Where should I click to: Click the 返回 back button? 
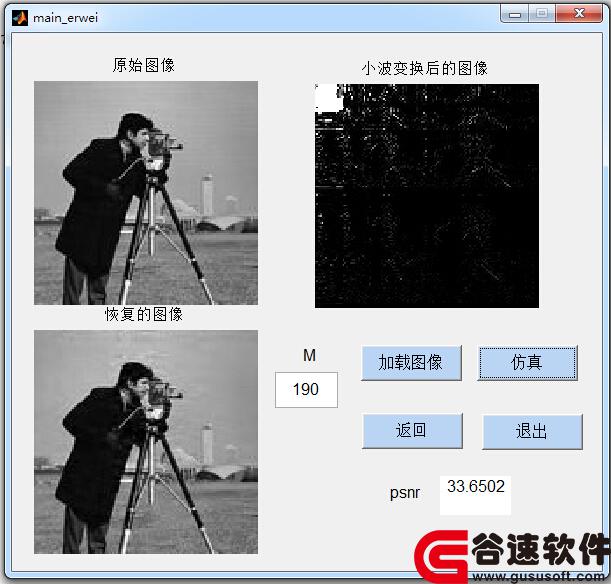412,431
